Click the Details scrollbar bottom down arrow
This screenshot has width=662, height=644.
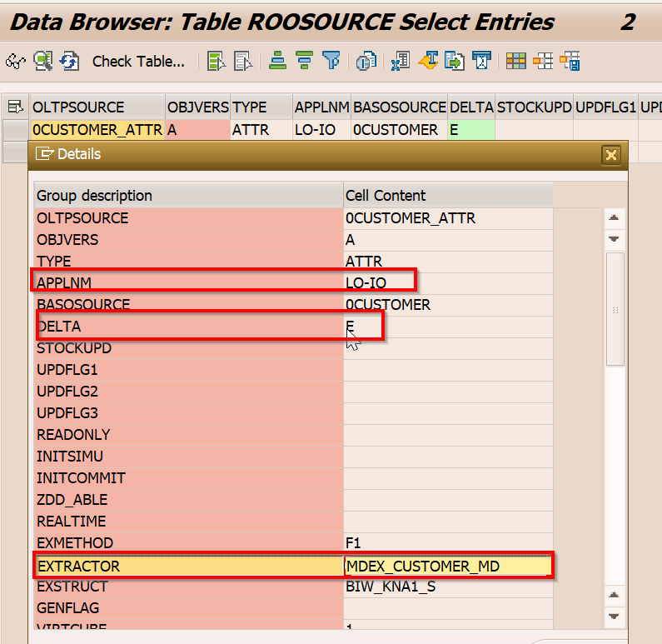[x=614, y=617]
